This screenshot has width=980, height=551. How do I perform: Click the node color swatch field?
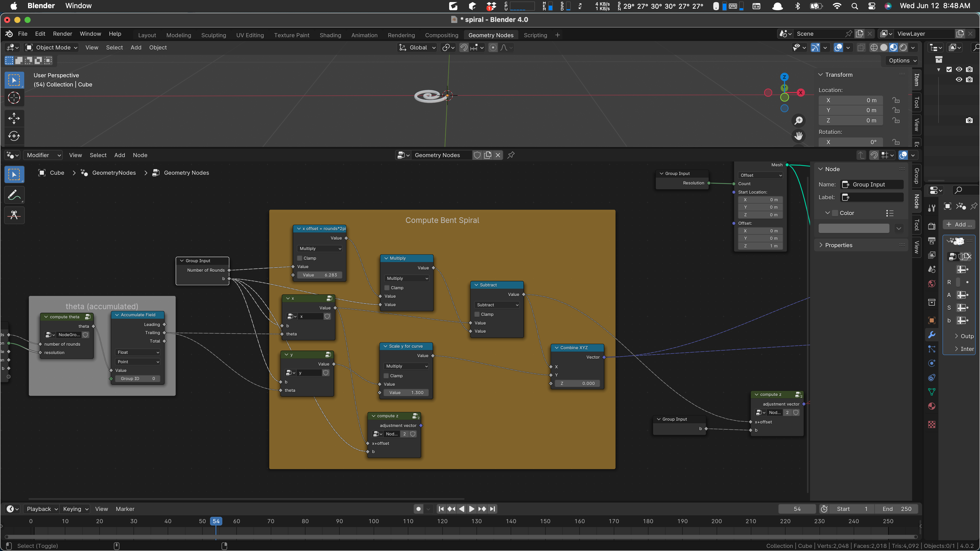coord(854,228)
